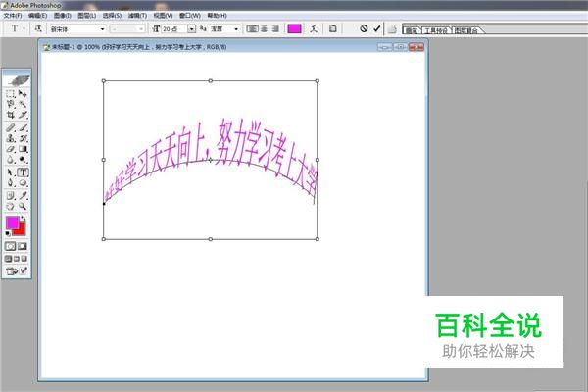
Task: Center align the text
Action: pyautogui.click(x=264, y=28)
